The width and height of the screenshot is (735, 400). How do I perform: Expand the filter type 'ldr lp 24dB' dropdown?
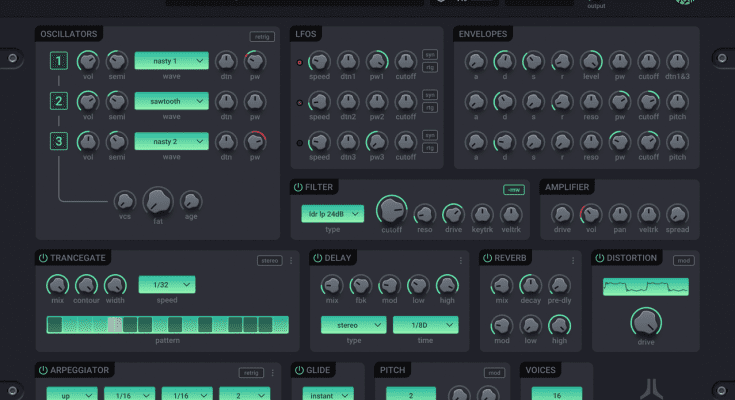coord(332,213)
